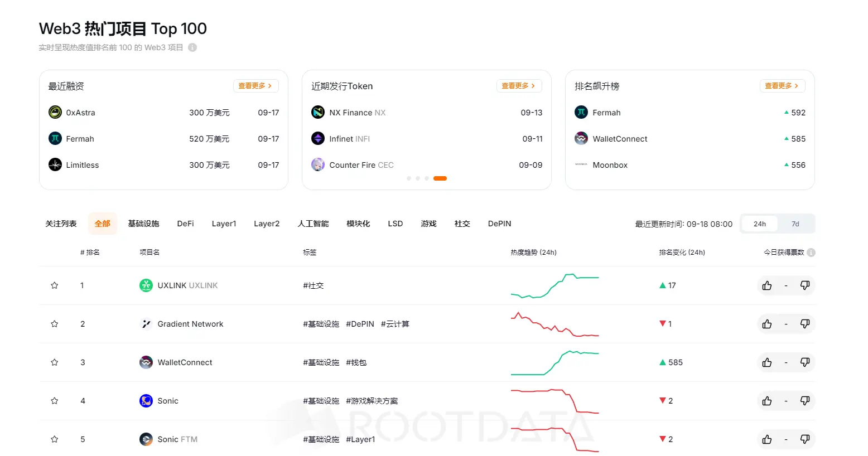Click the info icon beside 今日获得票数
This screenshot has height=456, width=868.
click(x=812, y=252)
